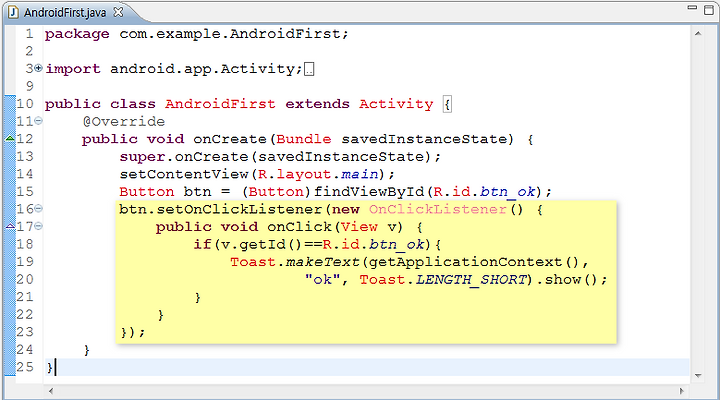Click 'super' on line 13
The image size is (720, 400).
[142, 157]
